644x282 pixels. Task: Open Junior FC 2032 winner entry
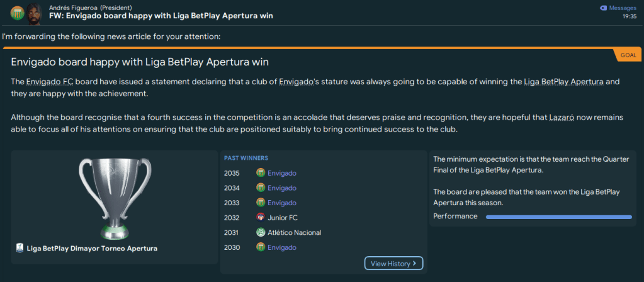click(283, 218)
